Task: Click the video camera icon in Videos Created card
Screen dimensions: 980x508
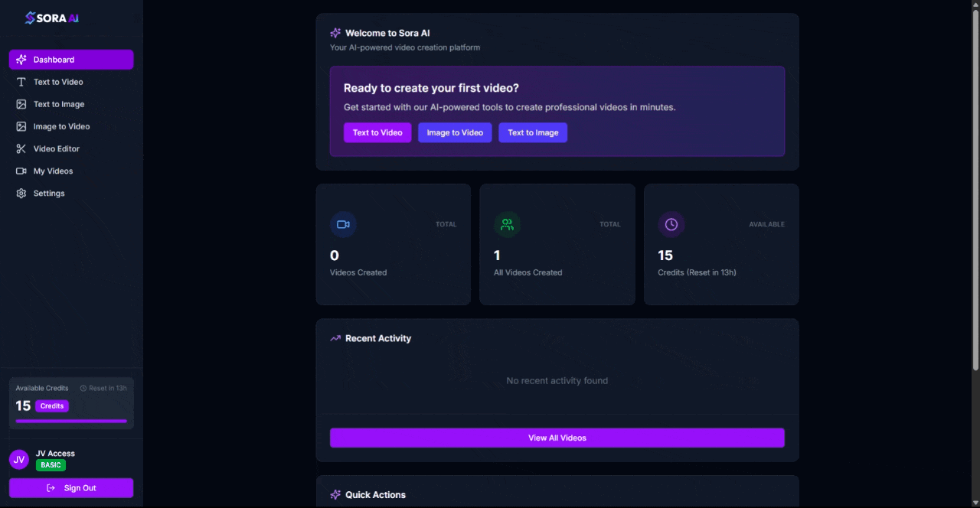Action: tap(343, 224)
